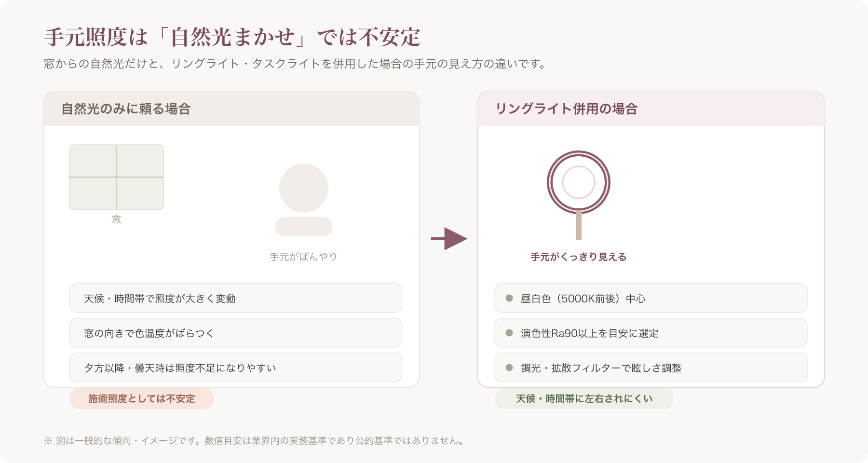This screenshot has width=868, height=463.
Task: Click the row 昼白色（5000K前後）中心
Action: pyautogui.click(x=651, y=298)
